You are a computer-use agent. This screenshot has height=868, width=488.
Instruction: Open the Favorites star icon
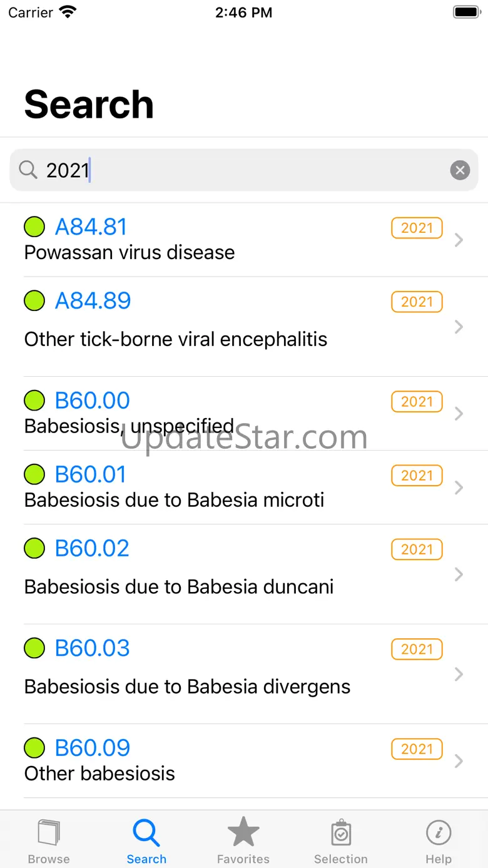coord(243,833)
